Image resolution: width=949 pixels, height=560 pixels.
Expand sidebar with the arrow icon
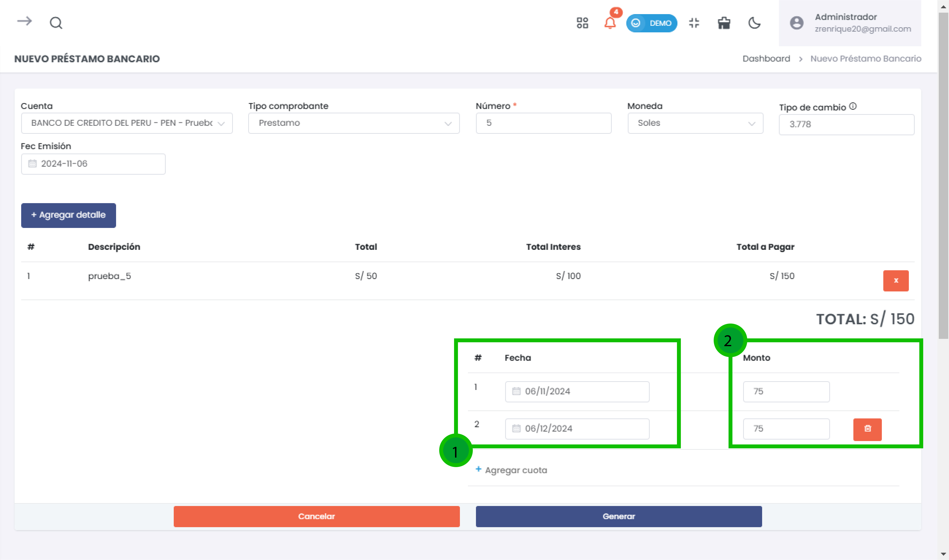(25, 21)
